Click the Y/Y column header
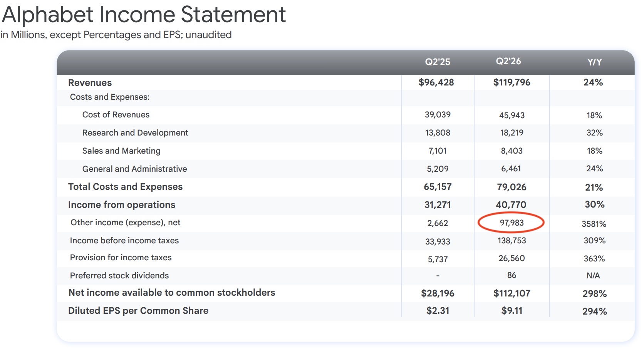 (x=594, y=62)
